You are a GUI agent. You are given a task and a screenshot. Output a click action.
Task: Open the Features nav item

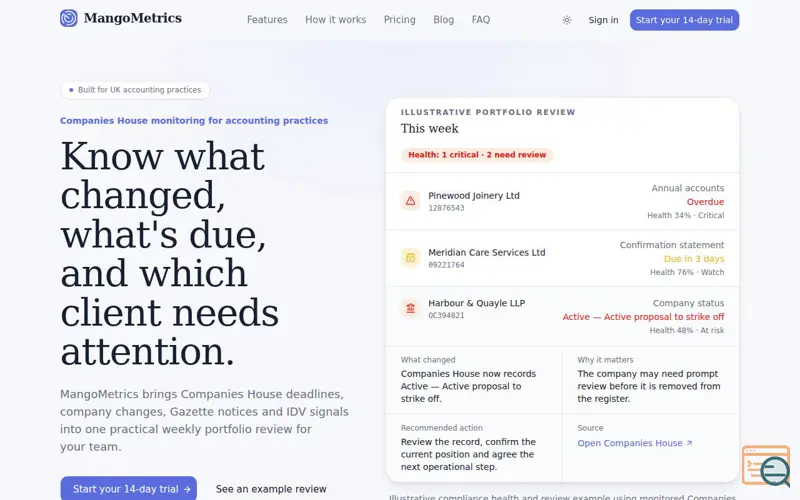267,20
